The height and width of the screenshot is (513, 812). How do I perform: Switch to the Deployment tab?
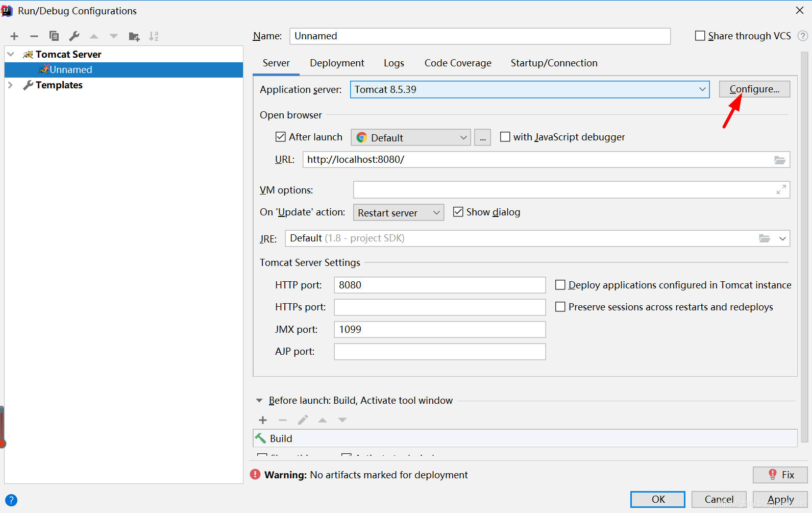coord(337,63)
